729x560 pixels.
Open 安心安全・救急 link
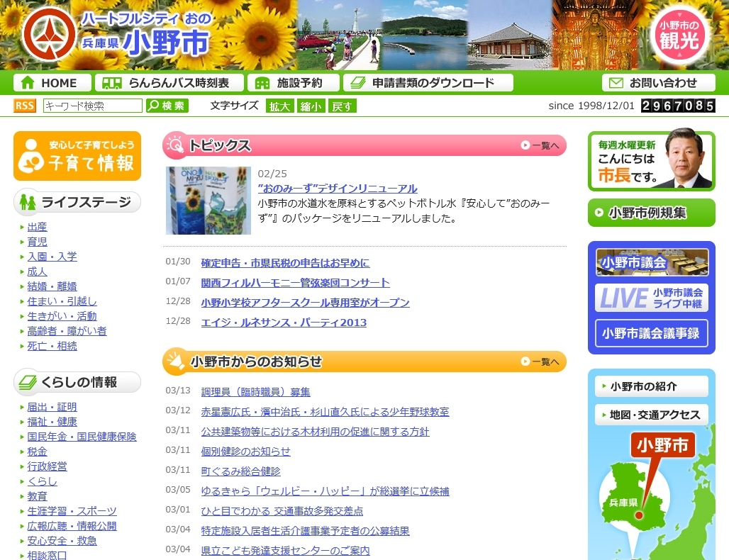62,541
